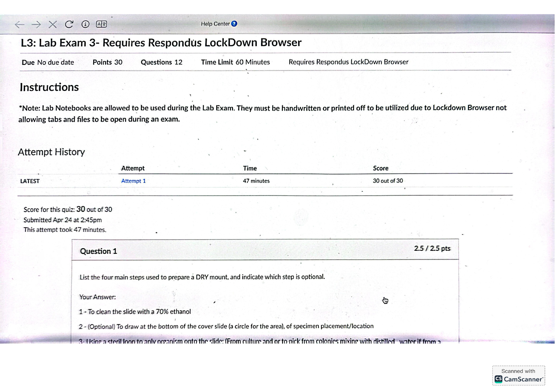The height and width of the screenshot is (392, 555).
Task: Click the answer line about 70% ethanol
Action: point(135,312)
